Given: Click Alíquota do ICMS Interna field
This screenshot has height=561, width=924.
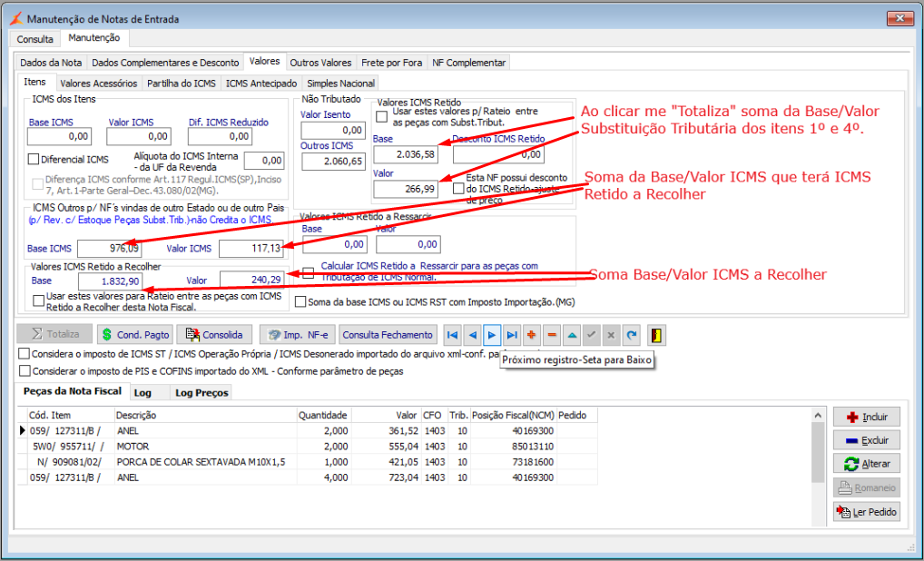Looking at the screenshot, I should click(x=265, y=161).
